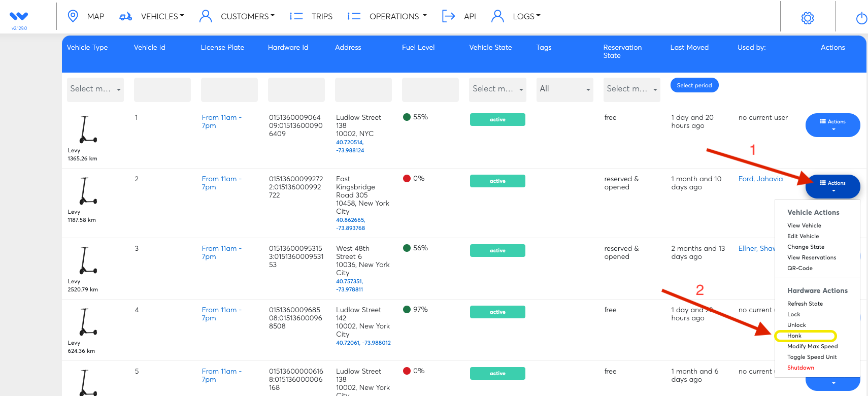This screenshot has height=396, width=868.
Task: Expand the Vehicle Type filter dropdown
Action: pos(95,89)
